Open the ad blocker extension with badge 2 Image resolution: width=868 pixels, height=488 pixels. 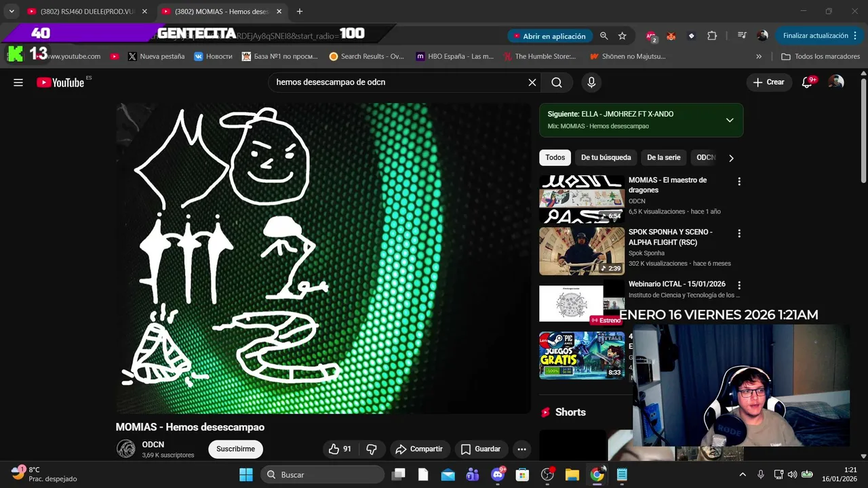pos(651,36)
